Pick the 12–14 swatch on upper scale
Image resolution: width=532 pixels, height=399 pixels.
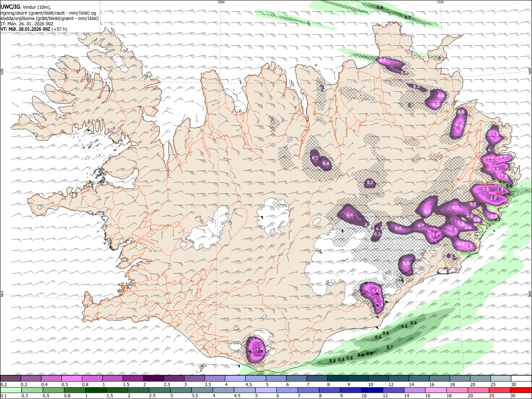click(398, 378)
